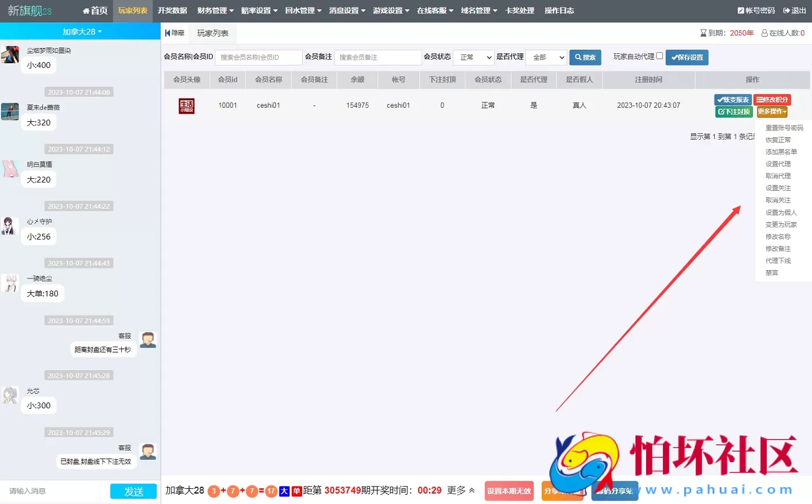812x504 pixels.
Task: Click 保存设置 to save settings
Action: [x=687, y=57]
